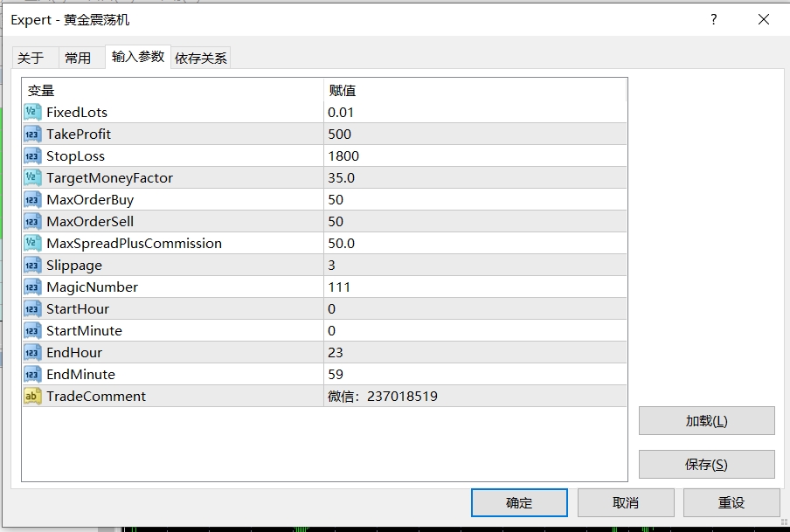Image resolution: width=790 pixels, height=532 pixels.
Task: Switch to the 依存关系 tab
Action: 201,58
